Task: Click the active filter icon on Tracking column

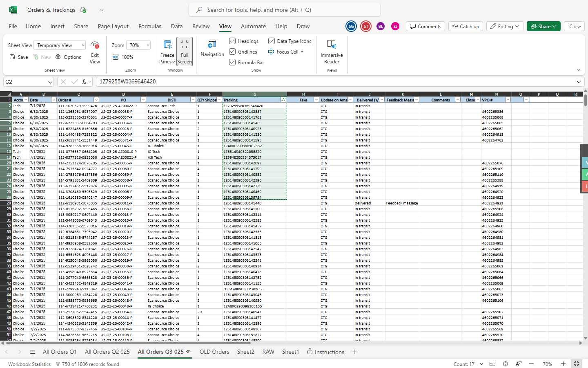Action: [x=283, y=100]
